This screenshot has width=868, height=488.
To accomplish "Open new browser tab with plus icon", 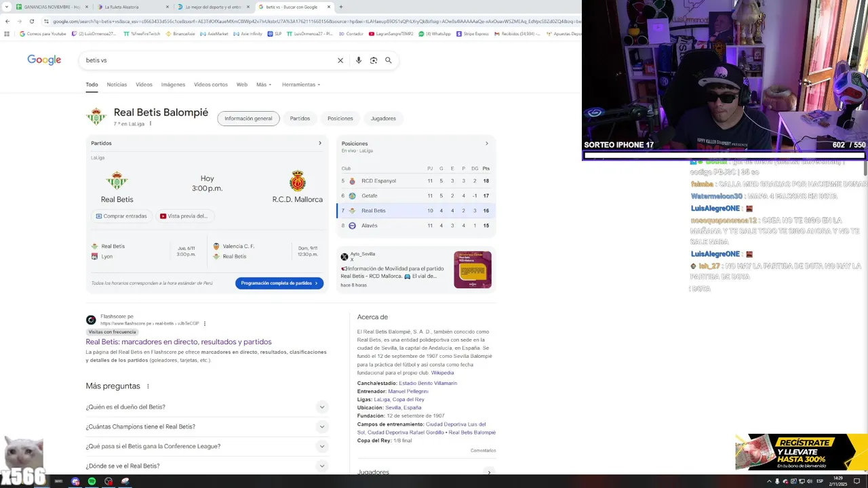I will pos(340,7).
